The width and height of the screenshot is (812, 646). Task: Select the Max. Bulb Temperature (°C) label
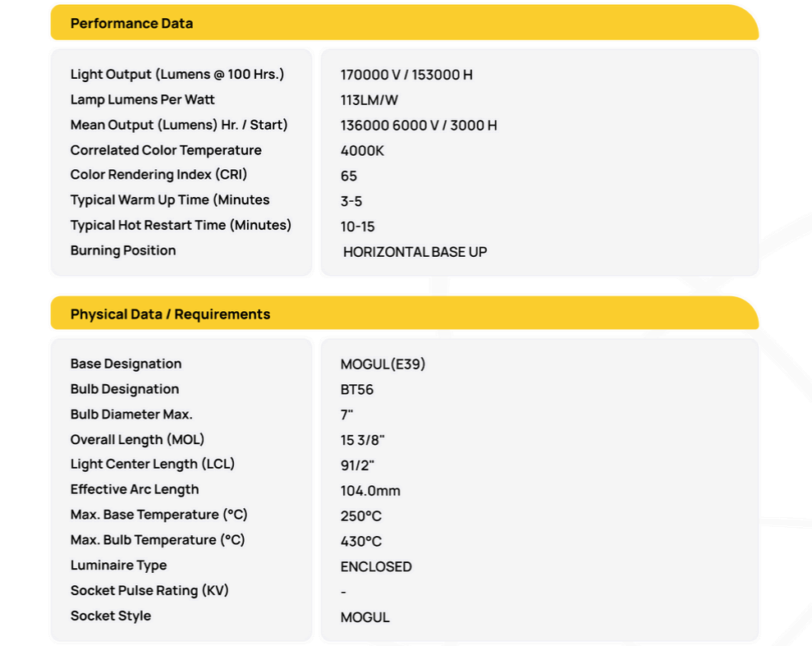pyautogui.click(x=158, y=540)
